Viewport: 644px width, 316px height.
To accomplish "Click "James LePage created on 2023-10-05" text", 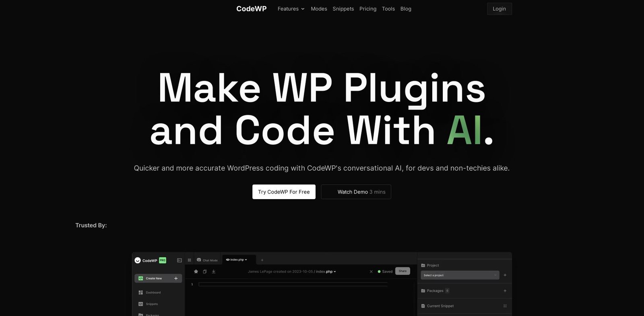I will (x=280, y=272).
